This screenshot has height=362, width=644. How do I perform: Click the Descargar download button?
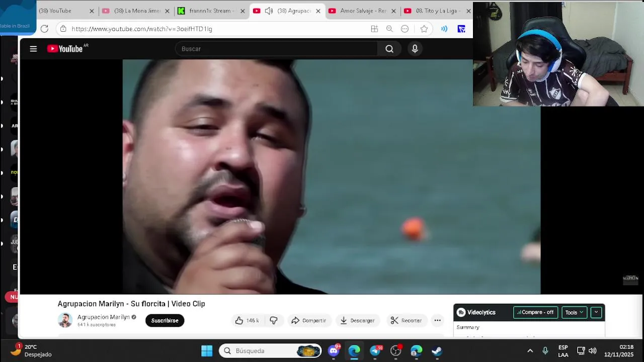(357, 320)
